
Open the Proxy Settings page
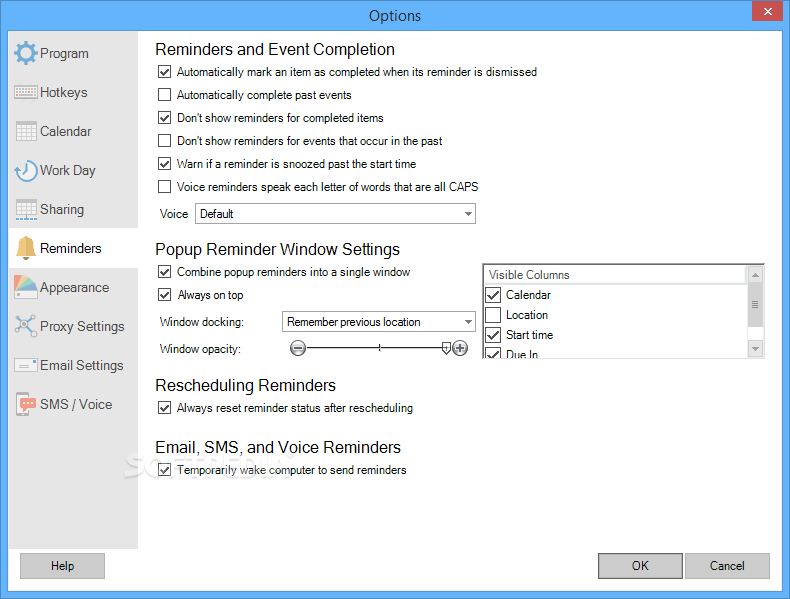[73, 326]
